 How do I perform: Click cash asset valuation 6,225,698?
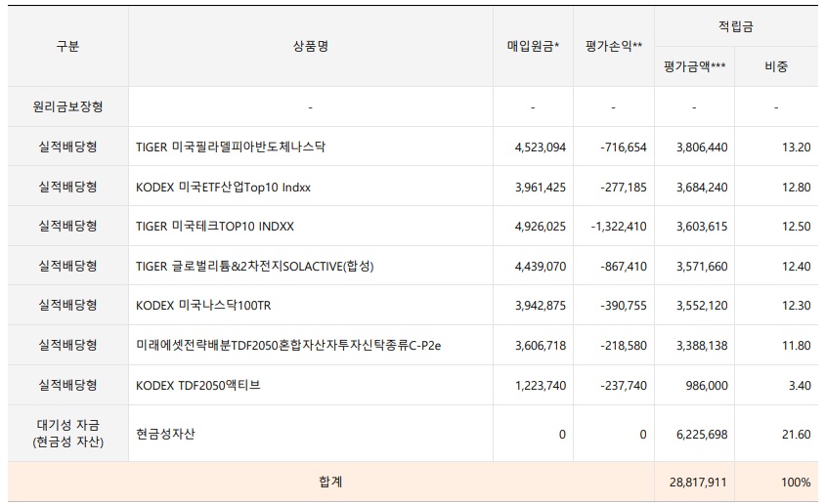point(702,435)
